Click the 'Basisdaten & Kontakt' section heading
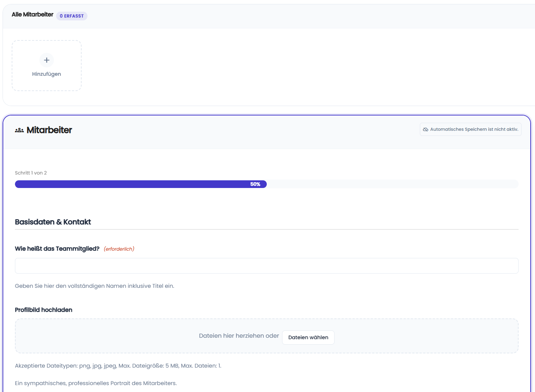 click(x=53, y=222)
